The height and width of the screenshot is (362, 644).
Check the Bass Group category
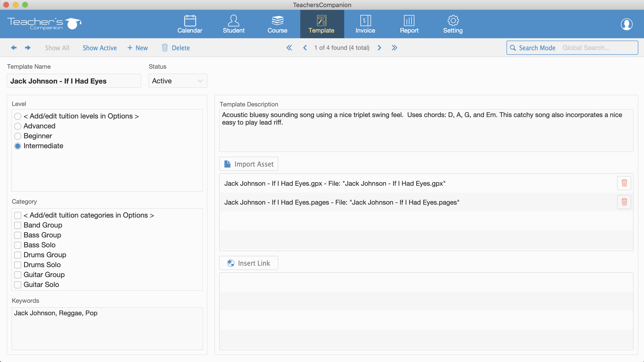tap(18, 235)
